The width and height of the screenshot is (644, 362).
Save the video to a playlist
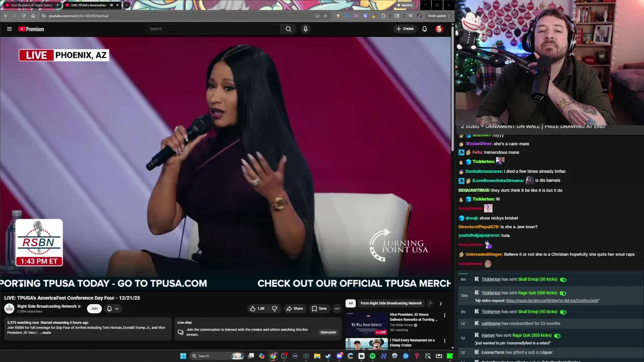point(319,309)
